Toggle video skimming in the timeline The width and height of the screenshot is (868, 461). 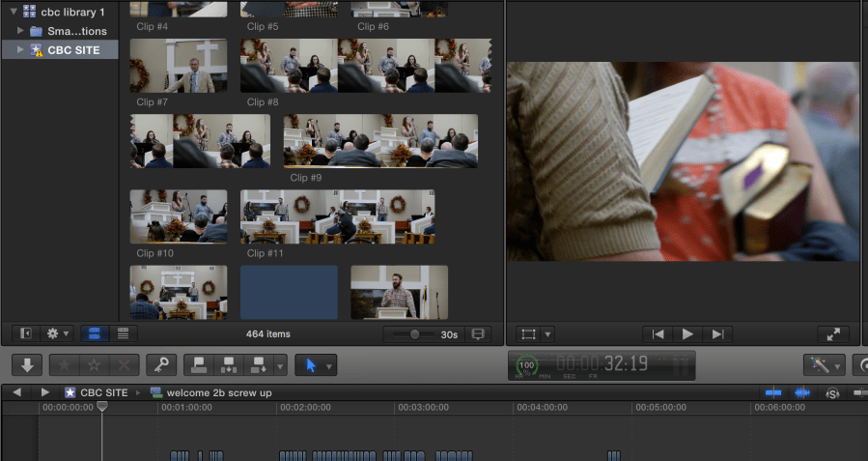773,392
